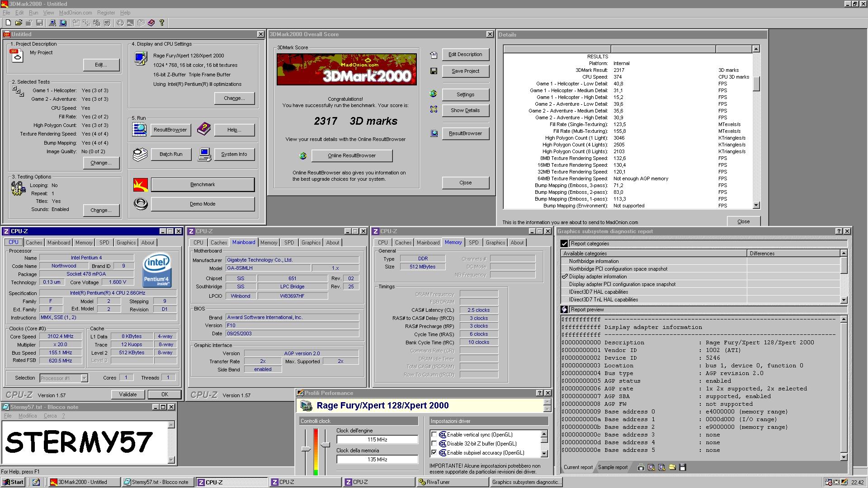Click the Clock della memoria 135 MHz field
The image size is (868, 488).
tap(377, 460)
